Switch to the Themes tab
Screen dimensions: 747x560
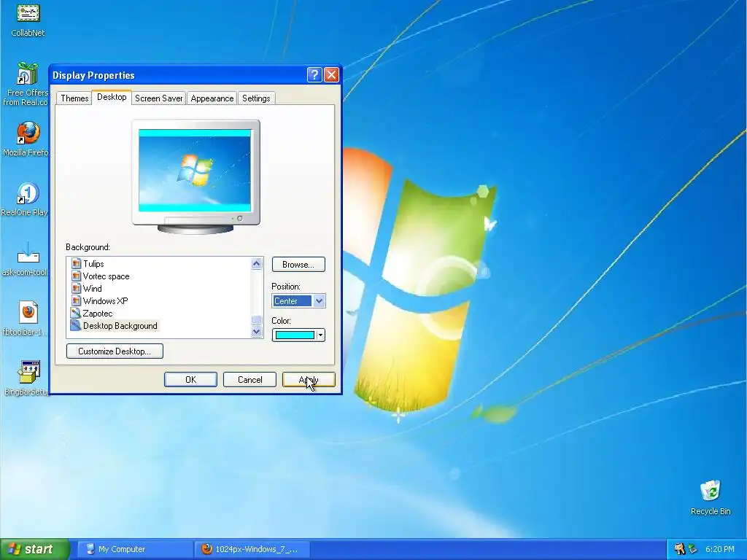[x=74, y=98]
